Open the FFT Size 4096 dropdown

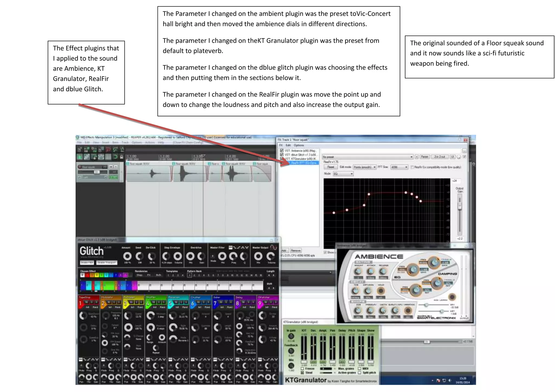click(399, 167)
